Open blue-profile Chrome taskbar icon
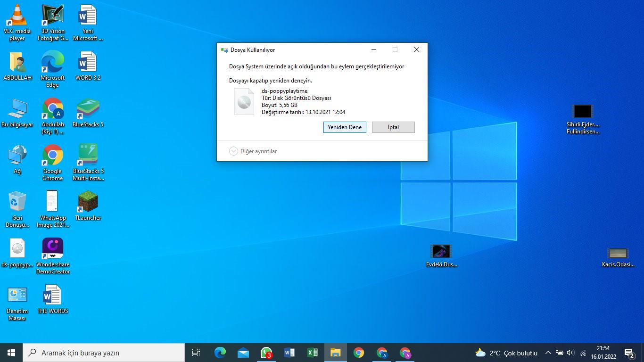The image size is (644, 362). coord(382,353)
